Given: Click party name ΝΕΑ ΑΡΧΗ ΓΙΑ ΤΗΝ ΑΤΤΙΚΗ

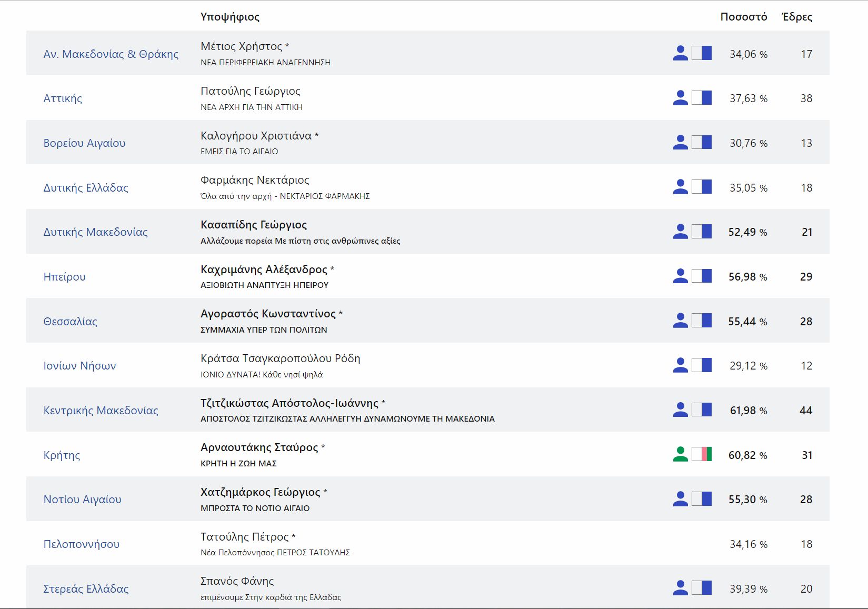Looking at the screenshot, I should [x=252, y=107].
